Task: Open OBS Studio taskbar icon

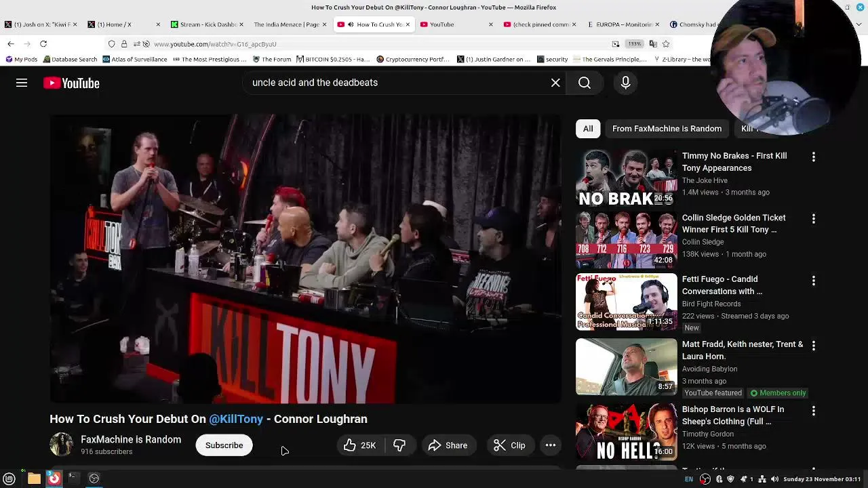Action: point(94,479)
